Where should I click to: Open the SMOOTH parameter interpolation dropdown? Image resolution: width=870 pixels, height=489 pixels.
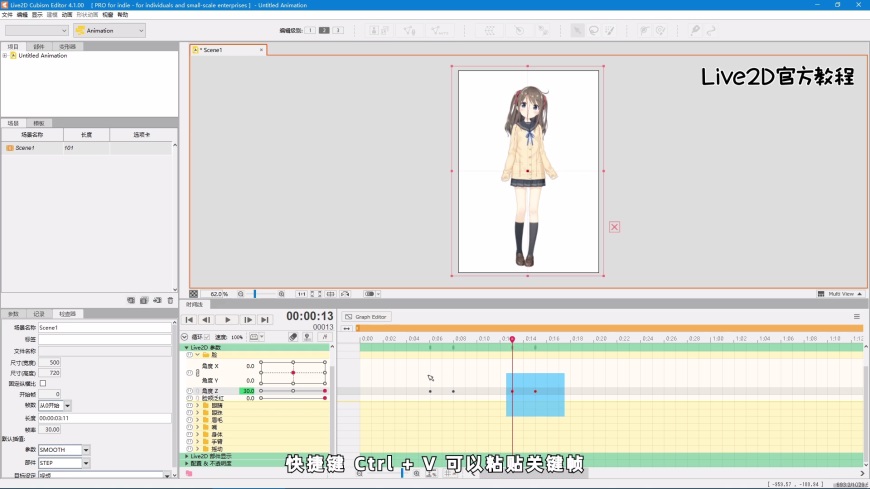(64, 450)
